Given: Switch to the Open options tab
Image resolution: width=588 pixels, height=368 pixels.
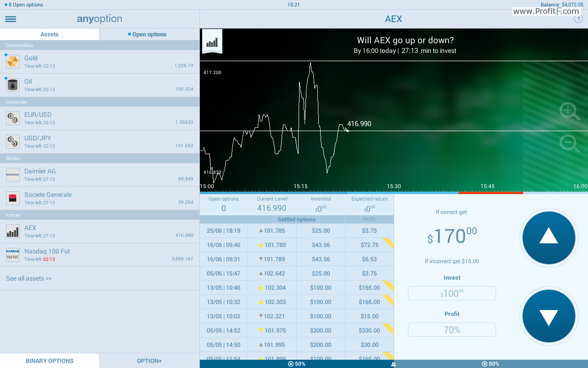Looking at the screenshot, I should click(149, 34).
